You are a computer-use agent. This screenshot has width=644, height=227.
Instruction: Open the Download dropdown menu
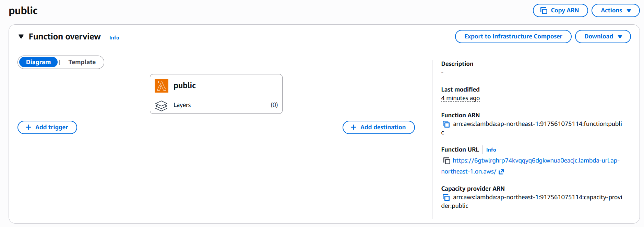(x=603, y=37)
